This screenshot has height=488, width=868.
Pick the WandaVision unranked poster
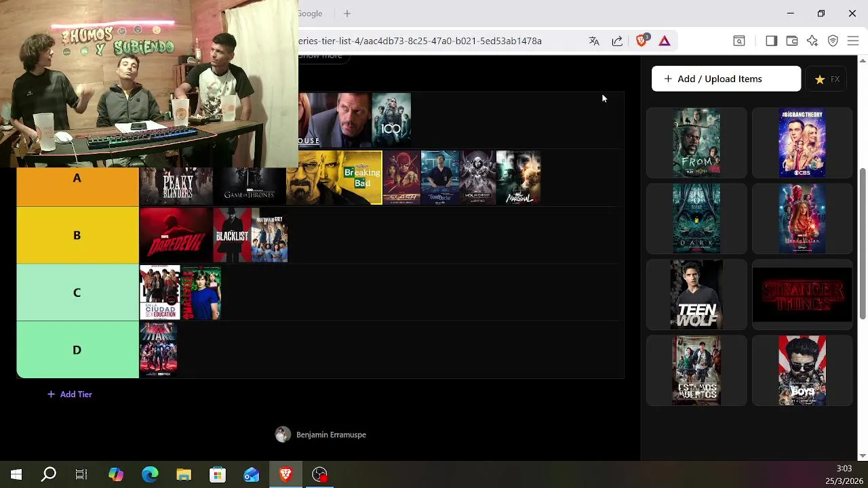(802, 219)
